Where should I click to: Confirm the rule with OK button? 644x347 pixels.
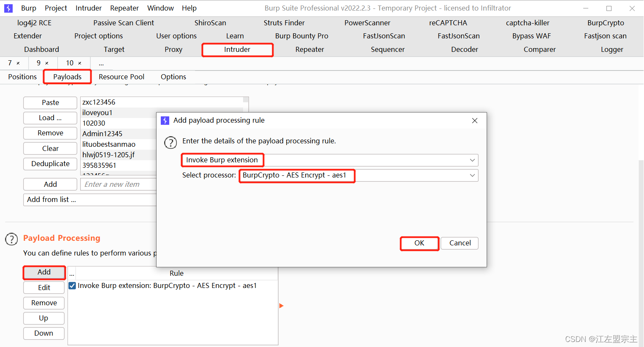(x=419, y=243)
